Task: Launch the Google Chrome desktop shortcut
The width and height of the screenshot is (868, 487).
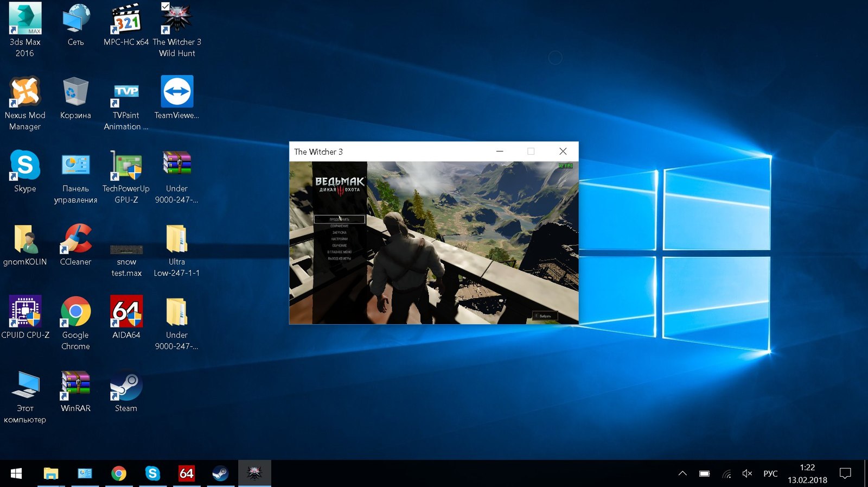Action: coord(75,323)
